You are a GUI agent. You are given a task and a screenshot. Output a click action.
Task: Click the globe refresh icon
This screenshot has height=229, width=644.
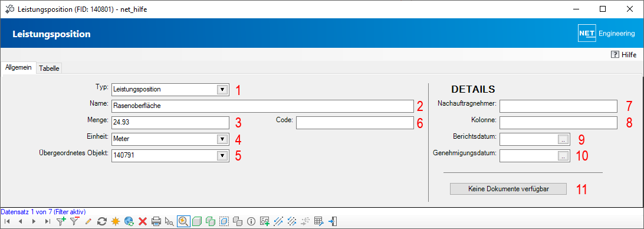pos(129,221)
